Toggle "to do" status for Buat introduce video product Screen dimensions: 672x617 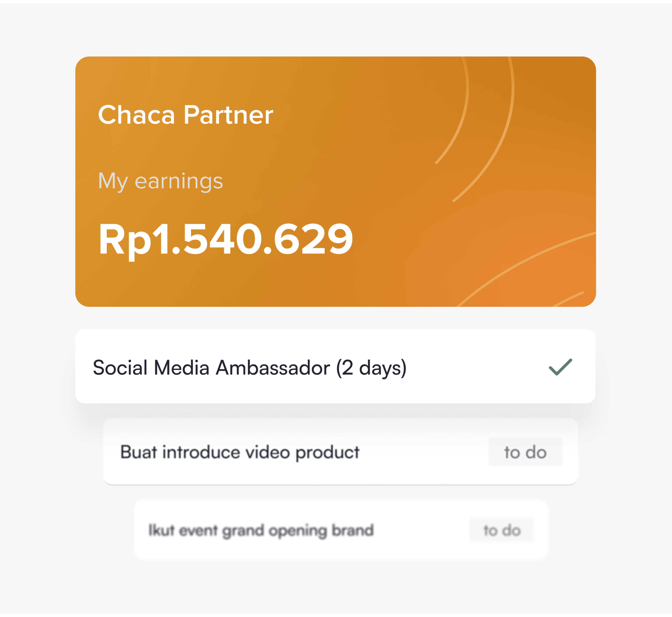click(526, 452)
